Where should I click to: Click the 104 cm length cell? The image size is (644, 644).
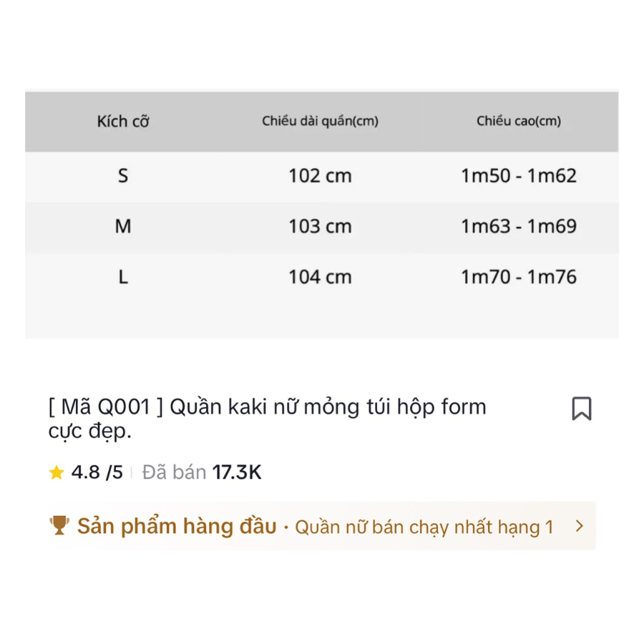coord(320,277)
